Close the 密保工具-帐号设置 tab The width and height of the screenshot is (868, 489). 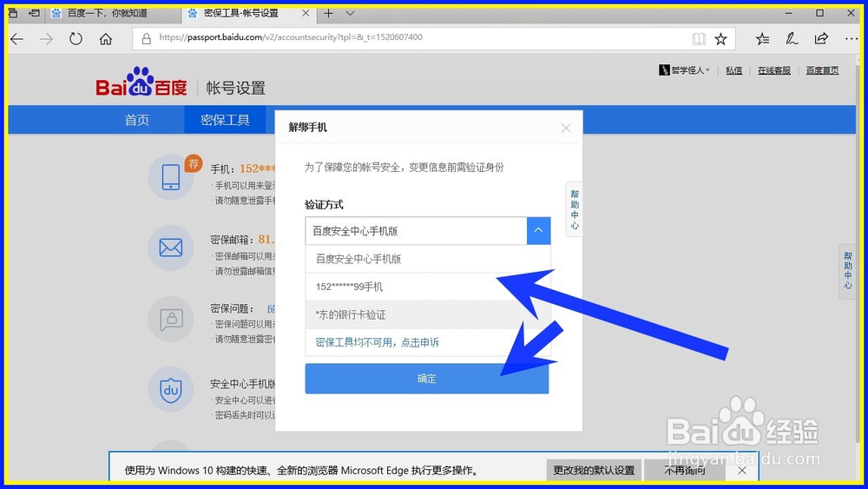pyautogui.click(x=306, y=13)
